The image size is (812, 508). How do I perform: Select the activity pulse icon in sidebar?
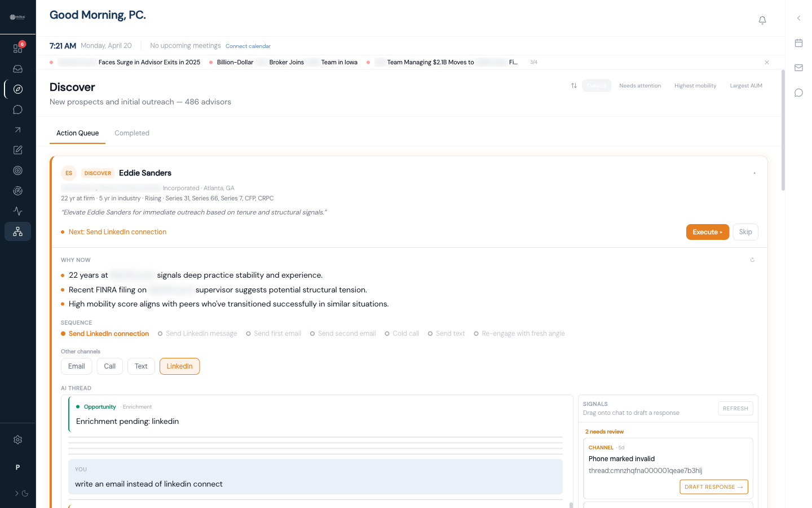[17, 211]
